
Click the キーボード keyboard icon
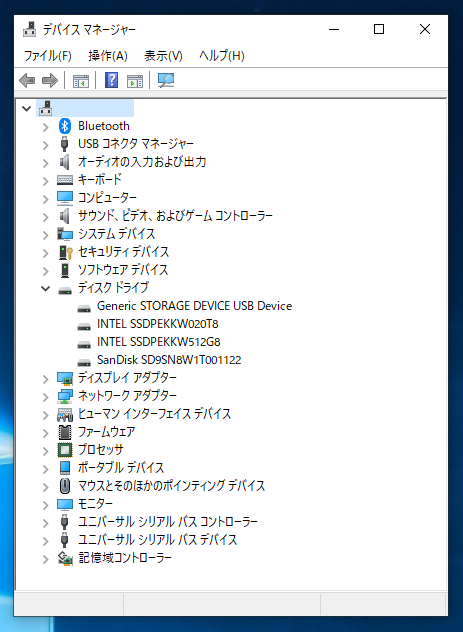pyautogui.click(x=65, y=180)
